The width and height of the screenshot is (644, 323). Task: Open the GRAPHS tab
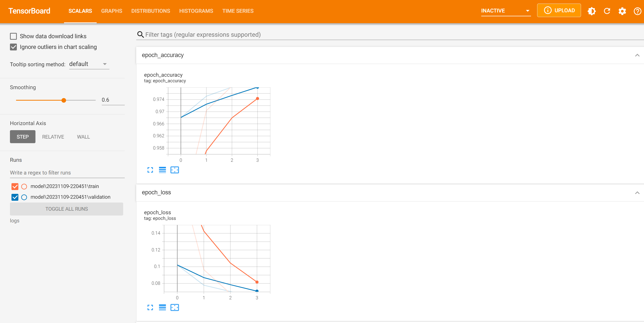click(x=111, y=11)
